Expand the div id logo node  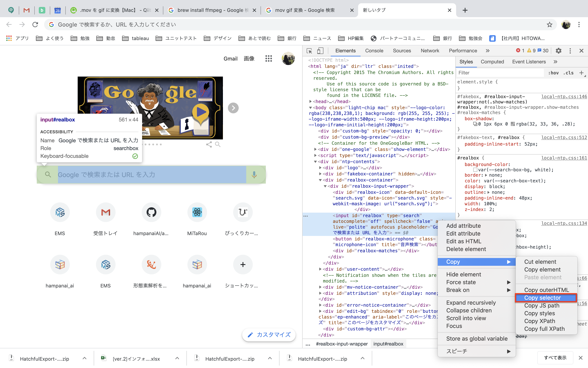click(x=320, y=168)
